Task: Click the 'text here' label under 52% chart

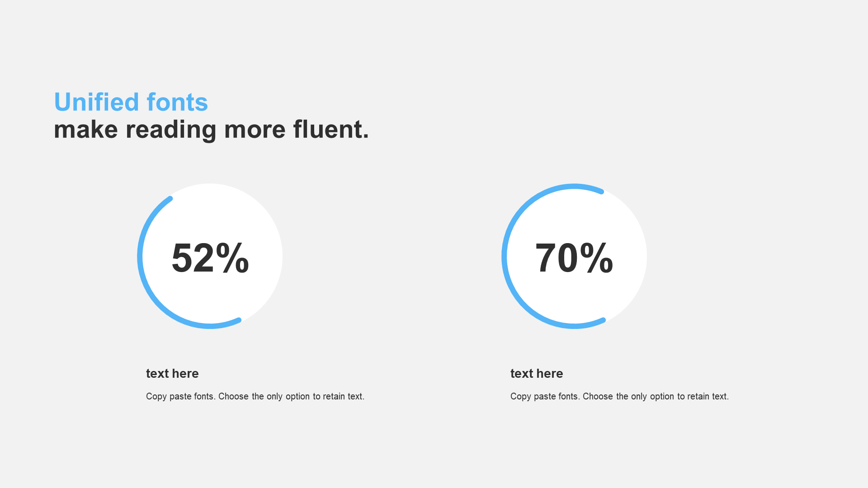Action: point(172,373)
